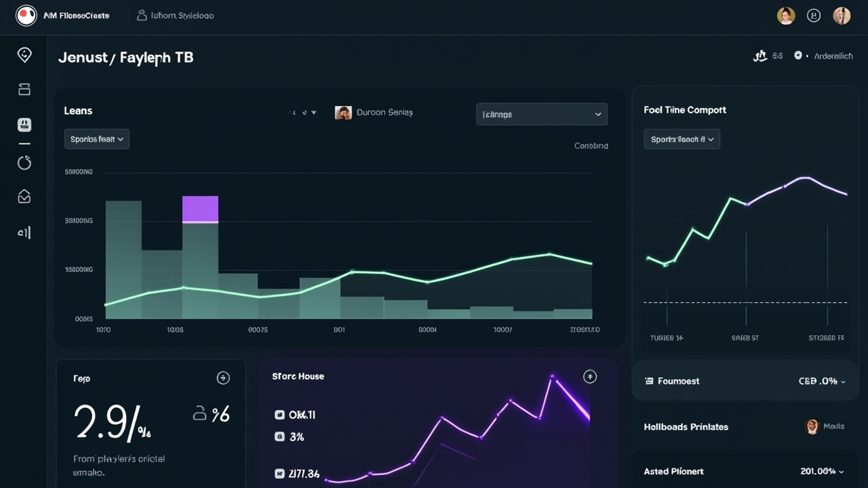Open the location pin sidebar icon
868x488 pixels.
coord(24,55)
